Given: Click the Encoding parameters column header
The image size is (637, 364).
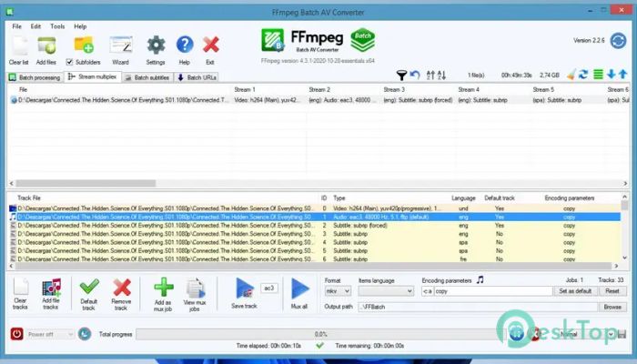Looking at the screenshot, I should coord(569,198).
